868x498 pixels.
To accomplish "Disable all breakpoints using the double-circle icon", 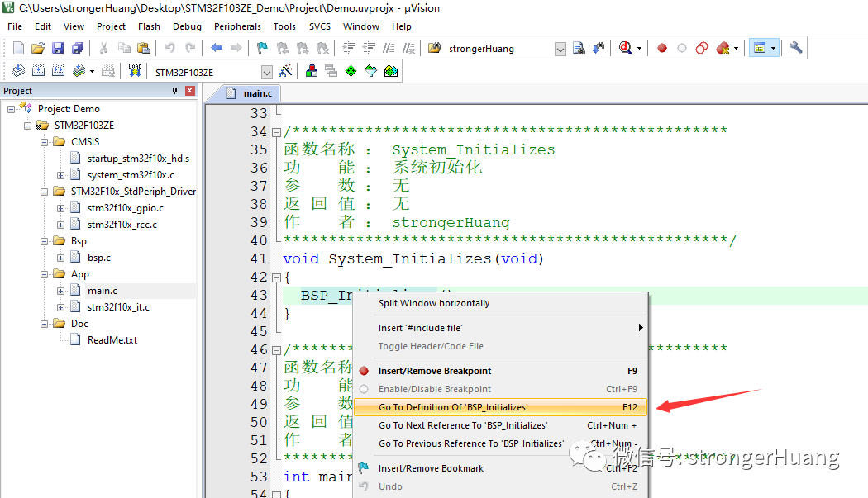I will point(702,48).
